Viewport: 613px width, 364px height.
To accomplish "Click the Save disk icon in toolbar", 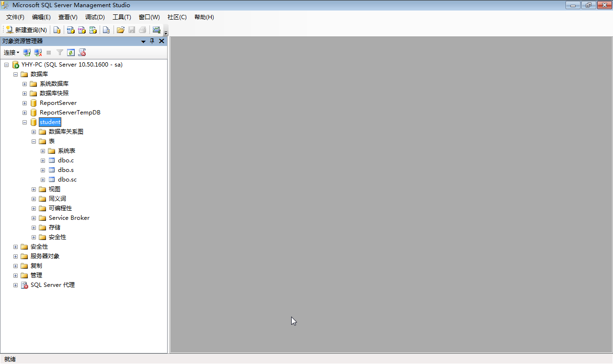I will [x=132, y=30].
